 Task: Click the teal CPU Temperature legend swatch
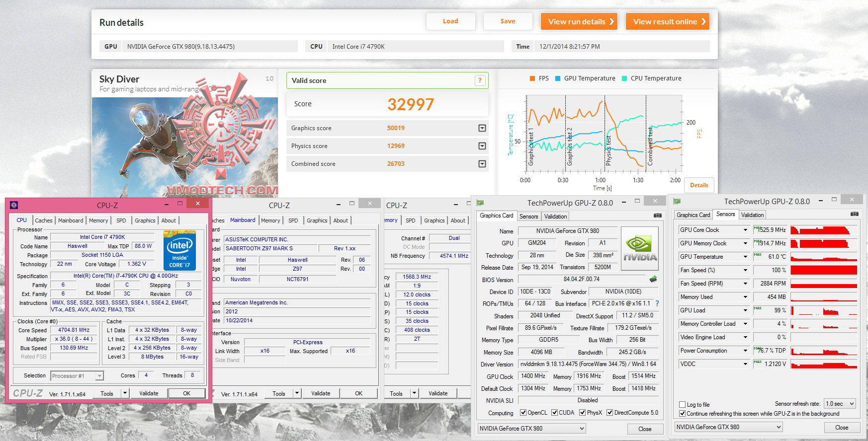[624, 78]
